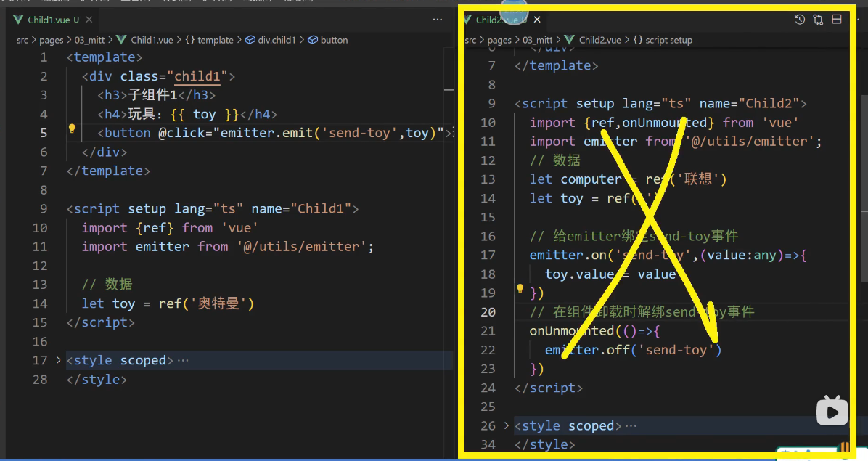Click the open changes compare icon

point(818,20)
